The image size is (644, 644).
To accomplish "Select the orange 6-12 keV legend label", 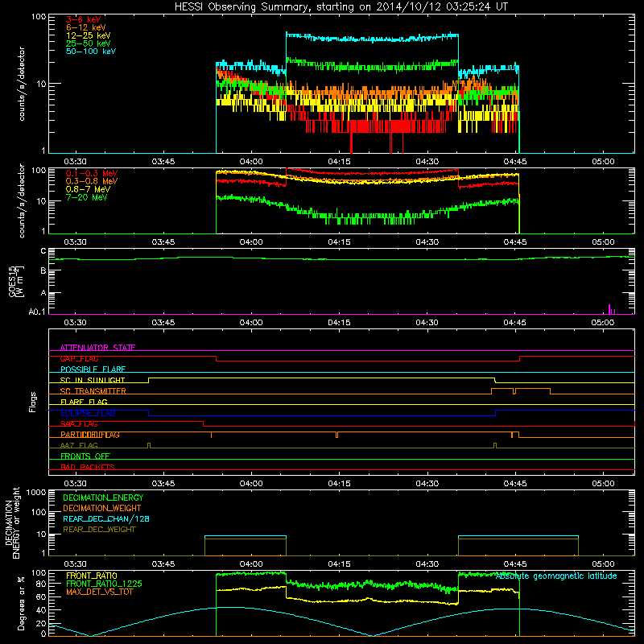I will 86,27.
